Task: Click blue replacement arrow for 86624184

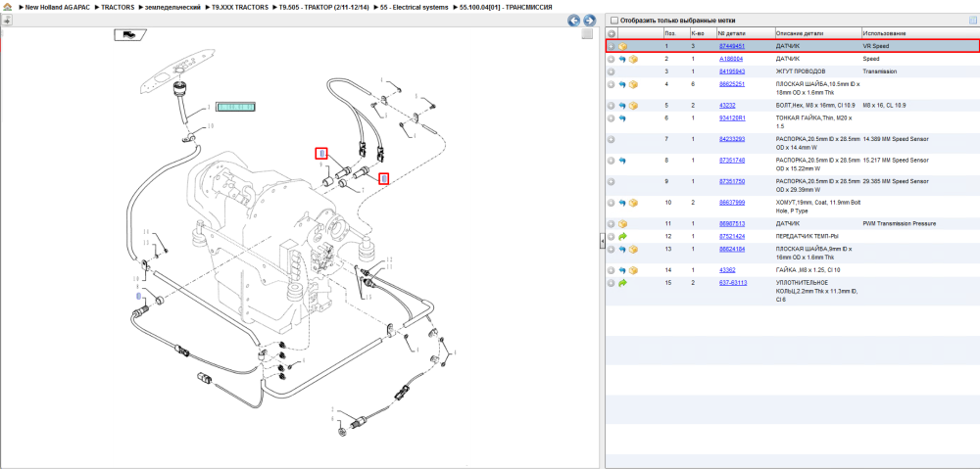Action: pos(622,249)
